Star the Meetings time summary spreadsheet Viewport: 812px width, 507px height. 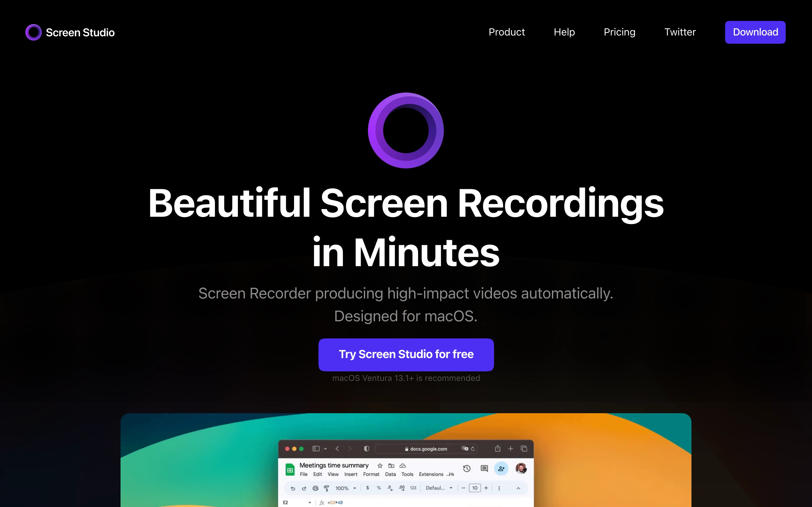(380, 466)
